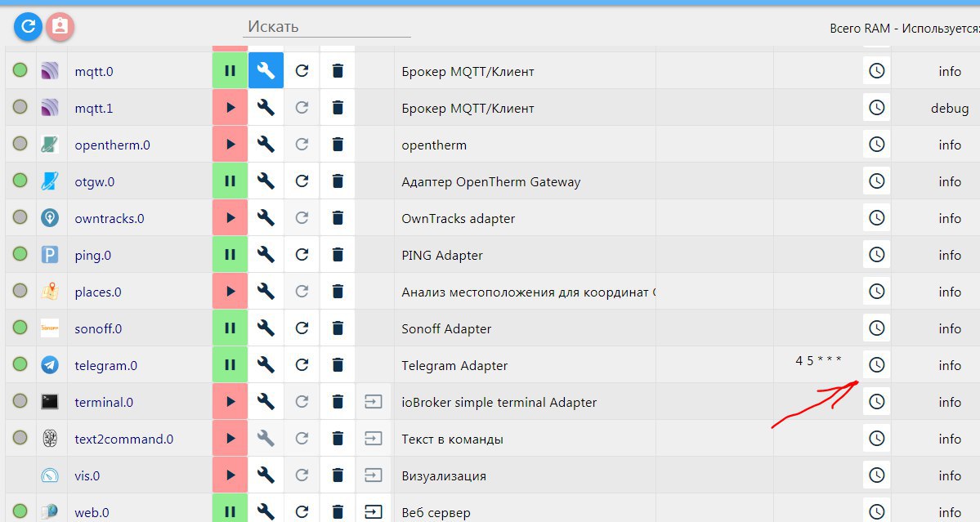The height and width of the screenshot is (522, 980).
Task: Click the sonoff.0 instance name
Action: (98, 329)
